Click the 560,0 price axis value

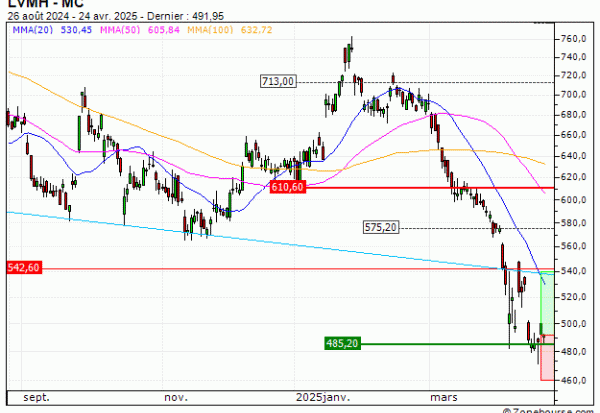573,246
